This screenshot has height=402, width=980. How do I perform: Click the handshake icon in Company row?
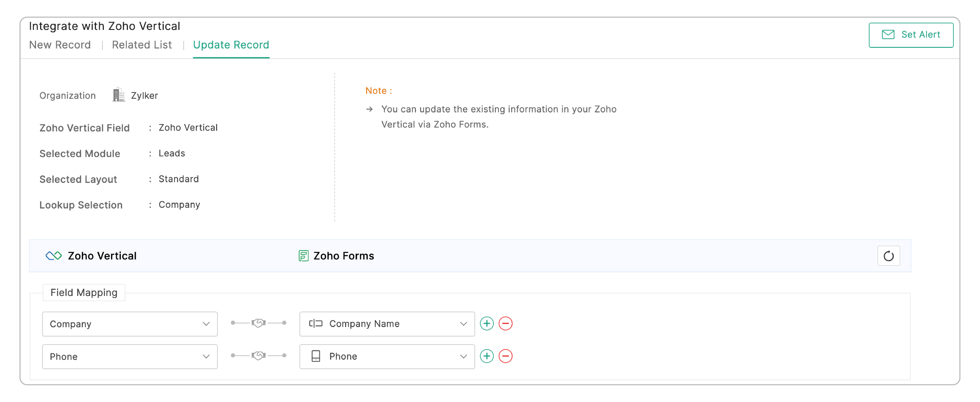258,323
